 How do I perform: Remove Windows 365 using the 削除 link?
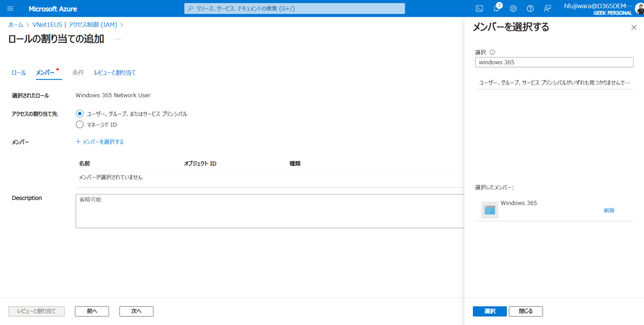pyautogui.click(x=609, y=210)
